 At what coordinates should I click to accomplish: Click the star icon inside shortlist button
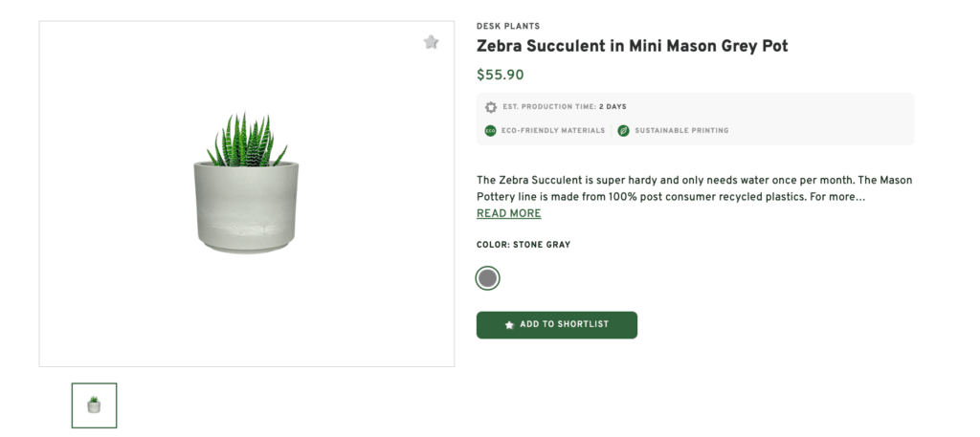tap(509, 325)
